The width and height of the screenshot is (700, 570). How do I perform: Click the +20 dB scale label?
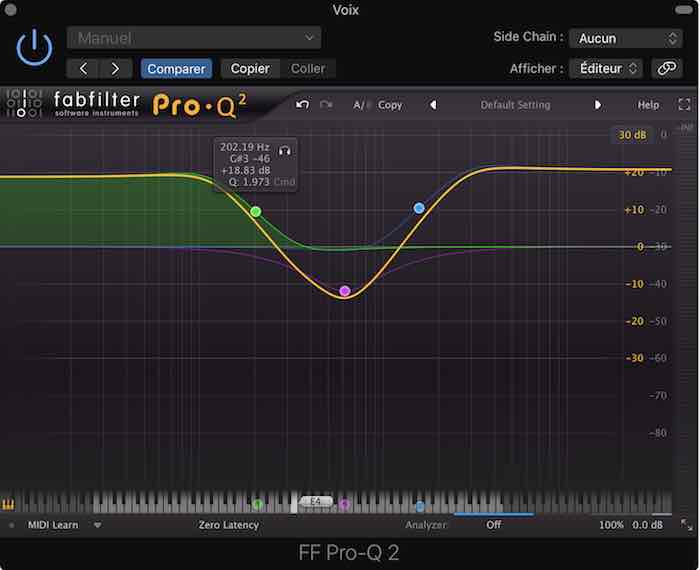pos(634,172)
